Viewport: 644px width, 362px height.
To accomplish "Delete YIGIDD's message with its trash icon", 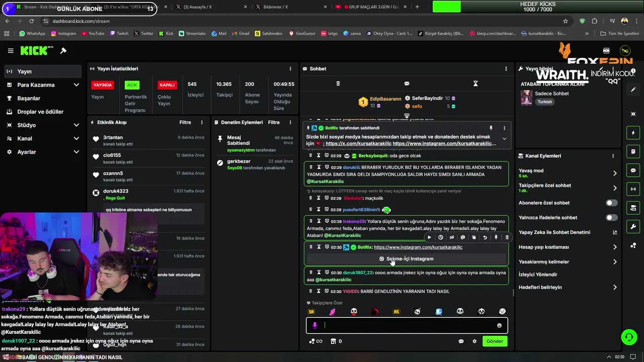I will (x=311, y=291).
